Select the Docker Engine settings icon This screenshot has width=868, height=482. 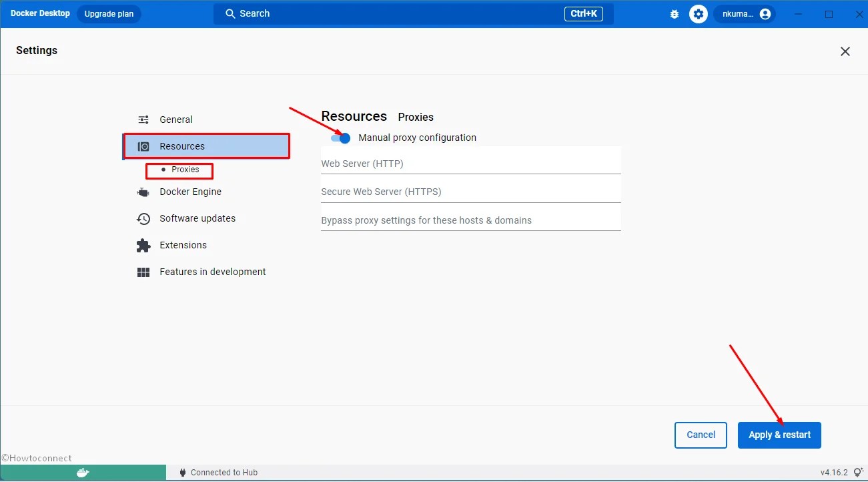(143, 192)
